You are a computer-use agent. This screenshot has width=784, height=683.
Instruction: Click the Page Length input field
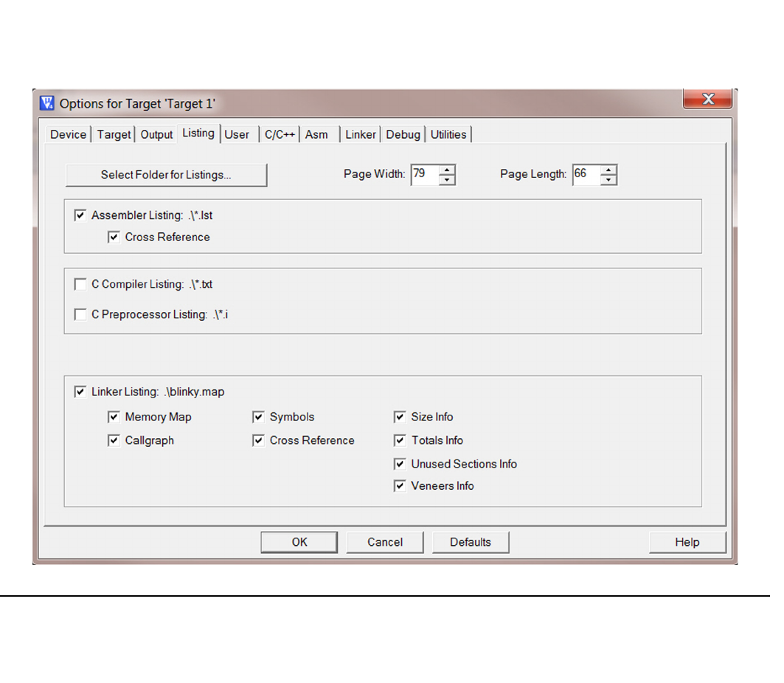pos(586,175)
